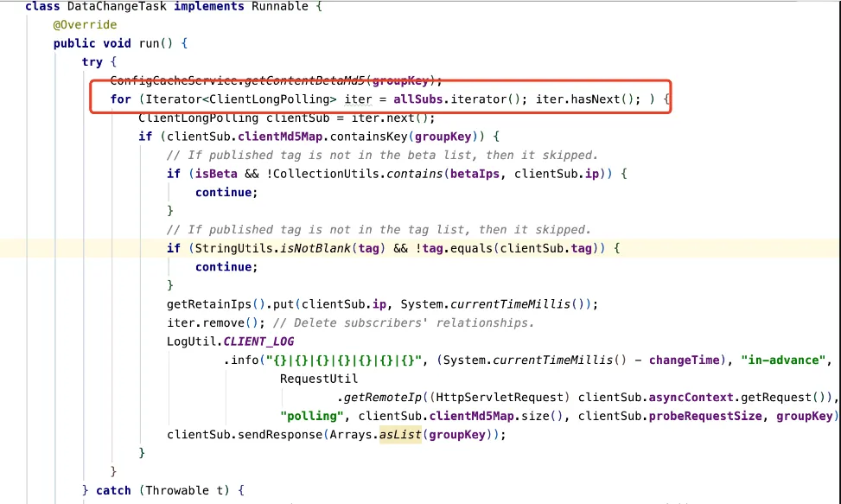The height and width of the screenshot is (504, 841).
Task: Click the try keyword
Action: (92, 62)
